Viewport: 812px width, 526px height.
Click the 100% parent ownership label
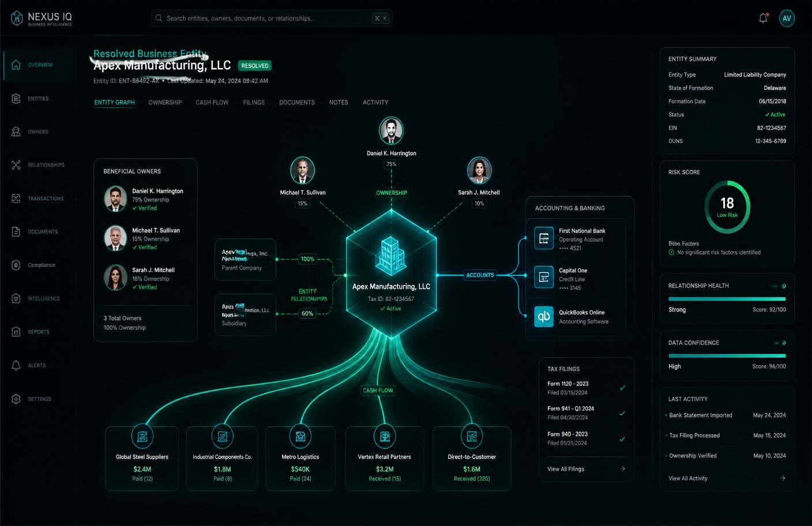pos(307,259)
